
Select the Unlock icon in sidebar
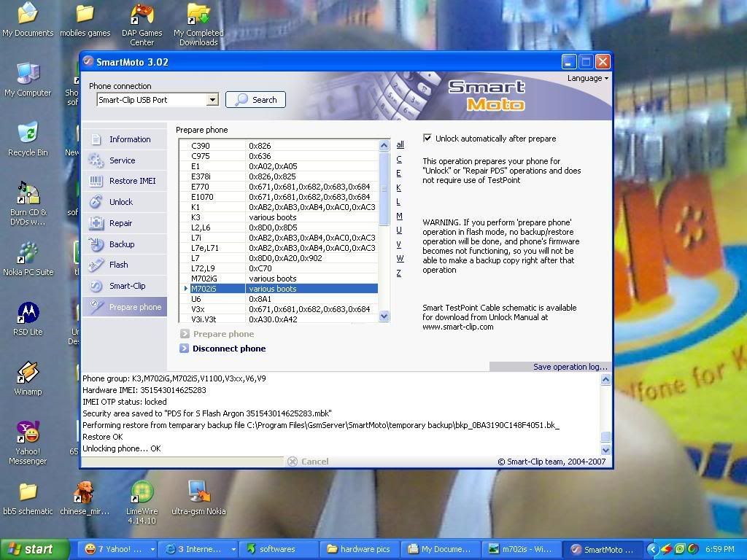click(x=96, y=202)
